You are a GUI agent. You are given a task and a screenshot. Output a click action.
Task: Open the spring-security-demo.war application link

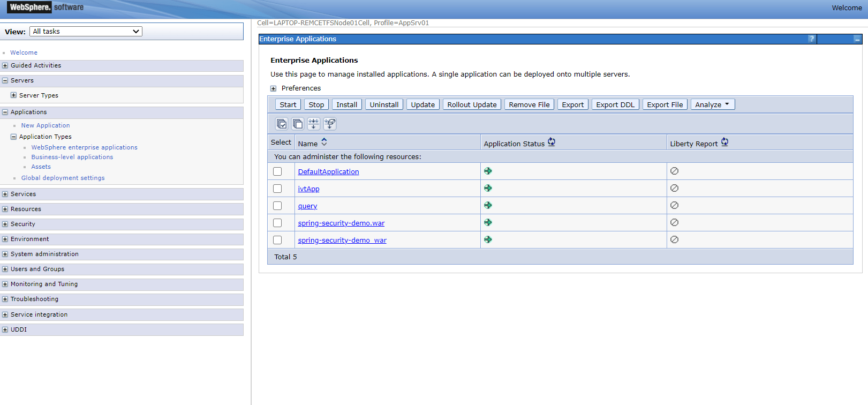[x=341, y=223]
